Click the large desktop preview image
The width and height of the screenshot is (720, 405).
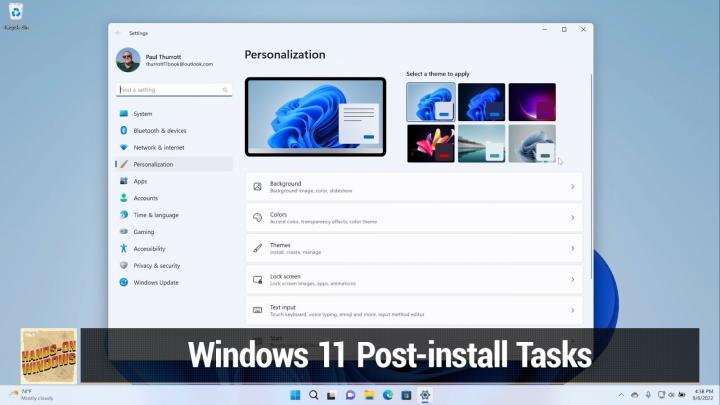(x=315, y=117)
